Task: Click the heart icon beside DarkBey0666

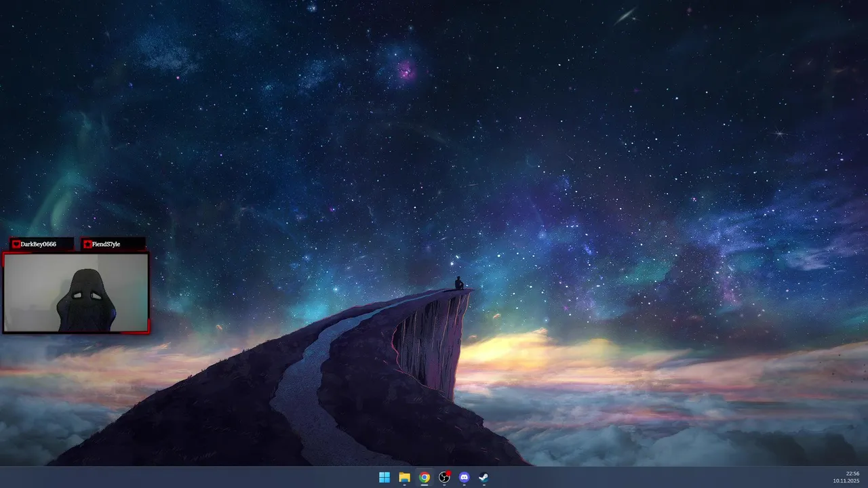Action: pos(16,244)
